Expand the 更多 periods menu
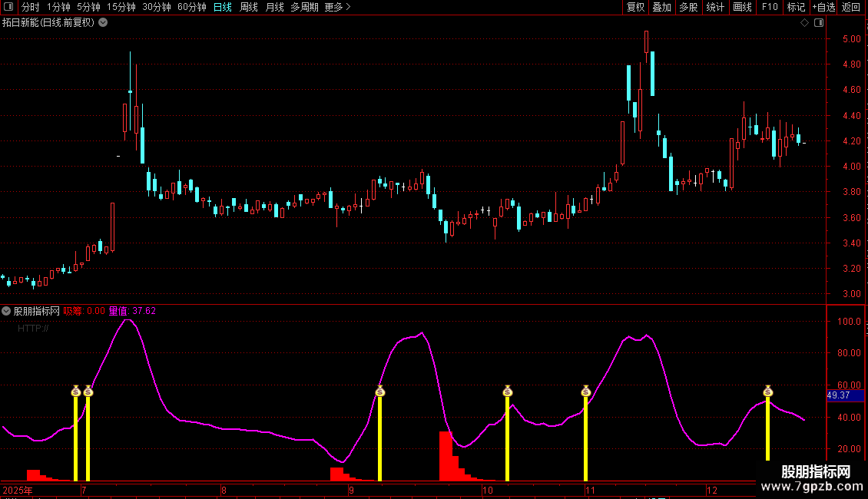 point(338,7)
